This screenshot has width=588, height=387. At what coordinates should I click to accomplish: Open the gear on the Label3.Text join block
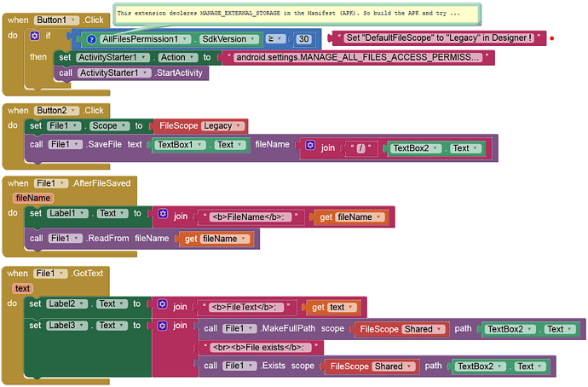(x=163, y=326)
